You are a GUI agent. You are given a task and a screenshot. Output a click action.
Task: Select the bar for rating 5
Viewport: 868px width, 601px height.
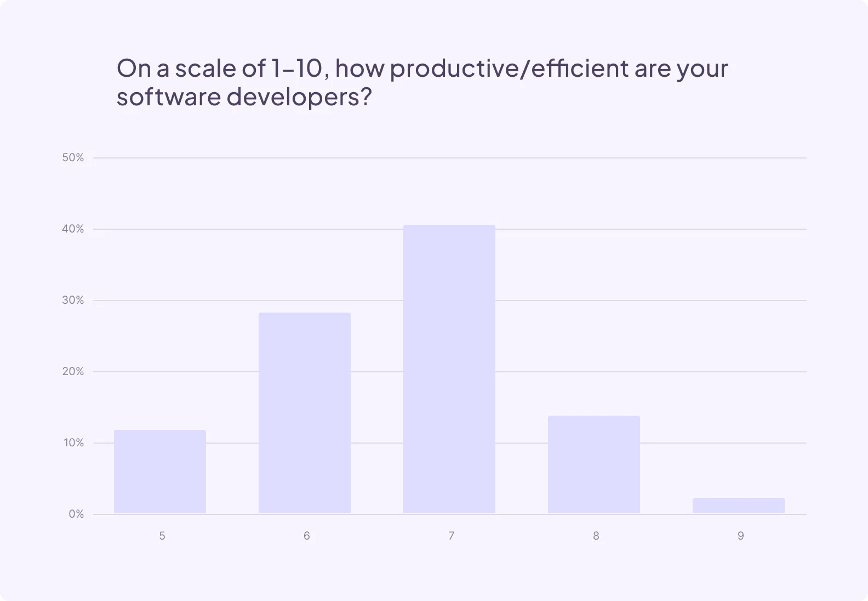(x=160, y=472)
